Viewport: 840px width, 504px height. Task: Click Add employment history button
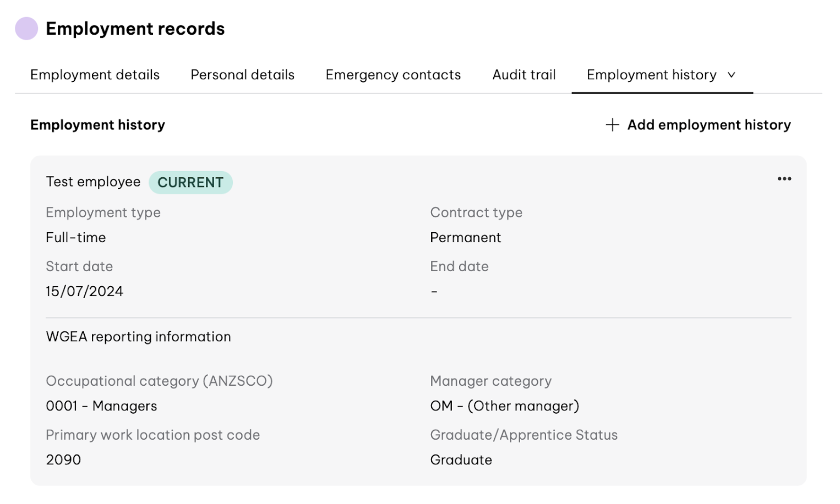[x=708, y=125]
